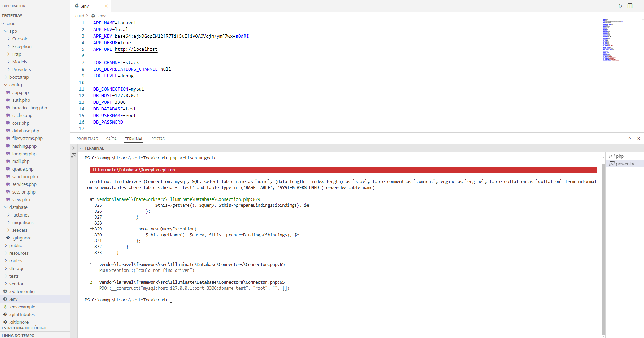644x338 pixels.
Task: Close the .env editor tab
Action: pyautogui.click(x=106, y=6)
